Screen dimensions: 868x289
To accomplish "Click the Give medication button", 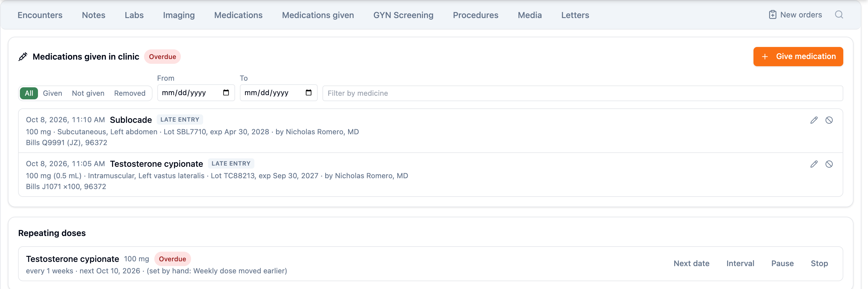I will coord(798,57).
